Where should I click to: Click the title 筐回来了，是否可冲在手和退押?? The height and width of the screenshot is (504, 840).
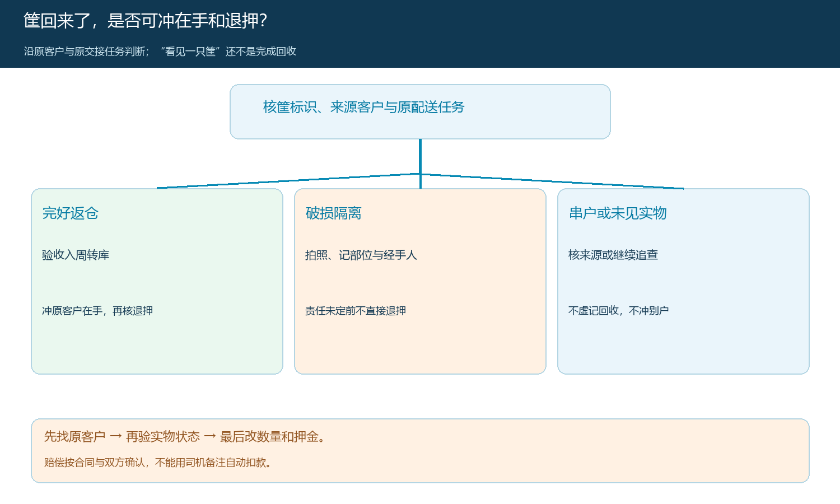coord(146,21)
